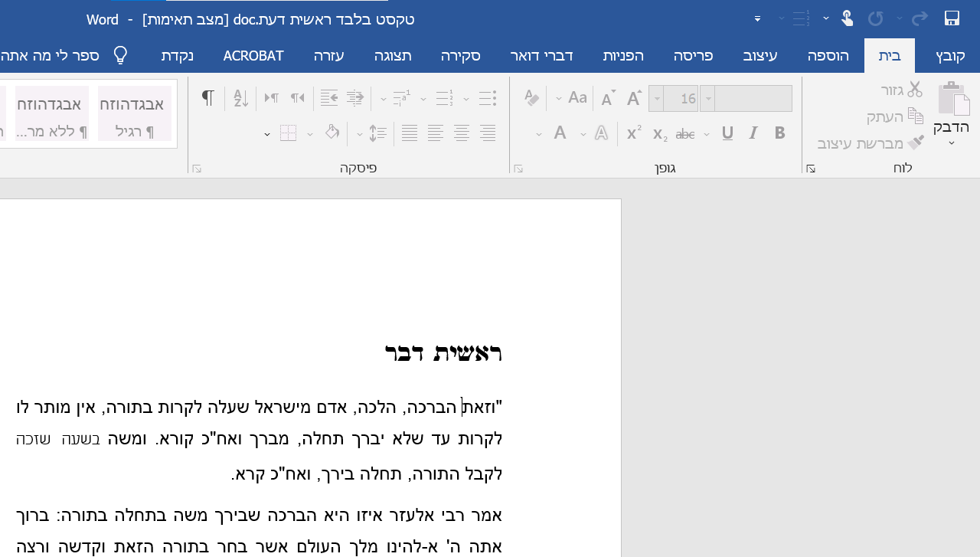Screen dimensions: 980x557
Task: Open the outlined A text effects icon
Action: click(x=602, y=133)
